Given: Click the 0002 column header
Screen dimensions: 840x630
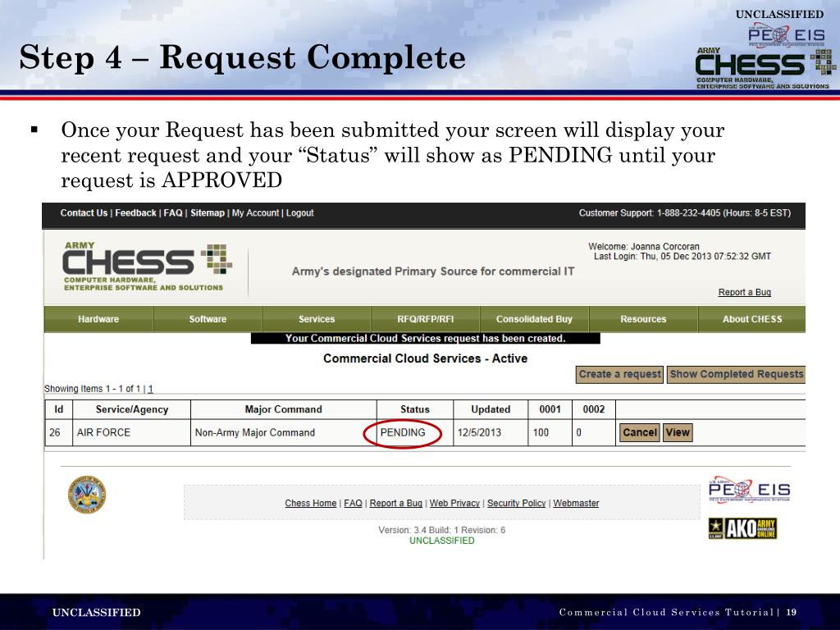Looking at the screenshot, I should [594, 409].
